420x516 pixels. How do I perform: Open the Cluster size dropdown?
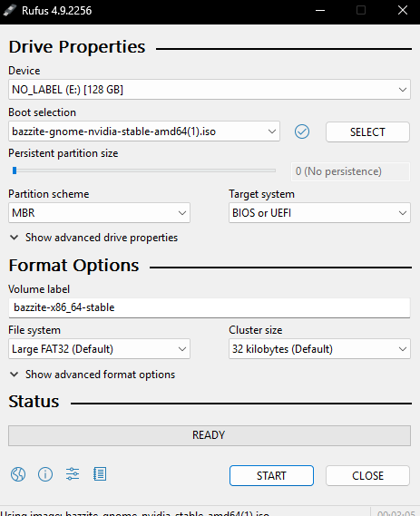pyautogui.click(x=319, y=349)
